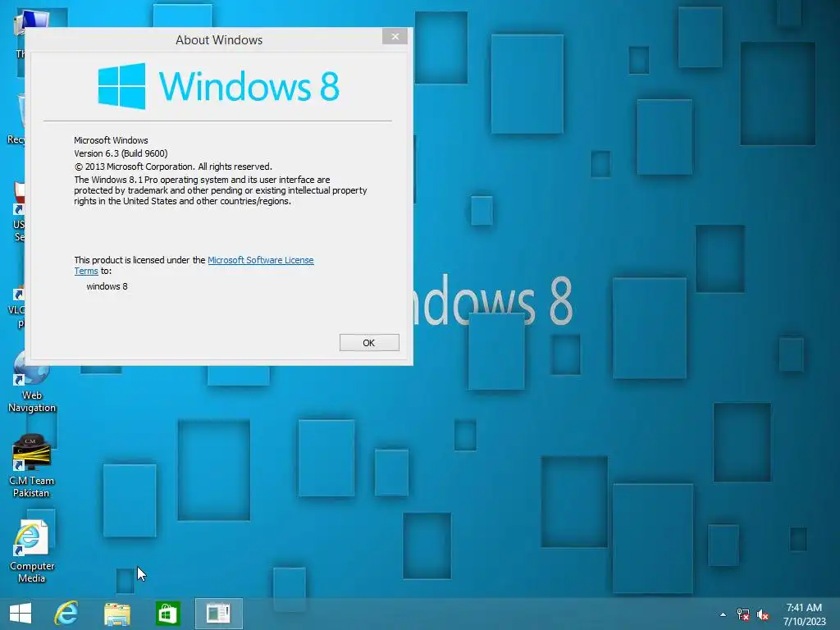Select the C.M Team Pakistan desktop icon
The width and height of the screenshot is (840, 630).
(32, 466)
